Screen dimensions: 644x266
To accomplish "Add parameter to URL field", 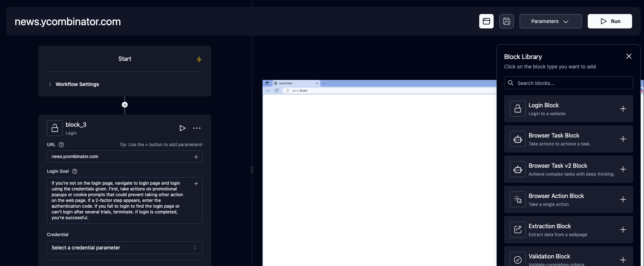I will click(196, 157).
